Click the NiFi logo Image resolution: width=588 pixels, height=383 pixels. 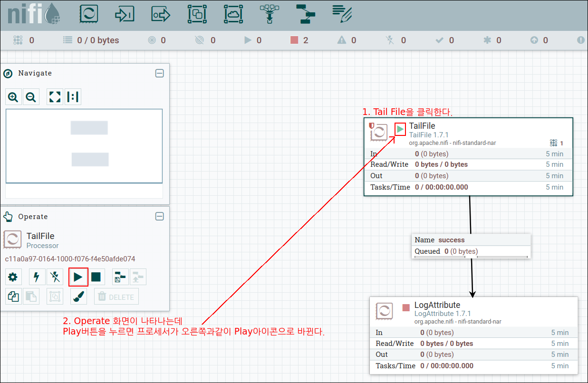tap(34, 15)
